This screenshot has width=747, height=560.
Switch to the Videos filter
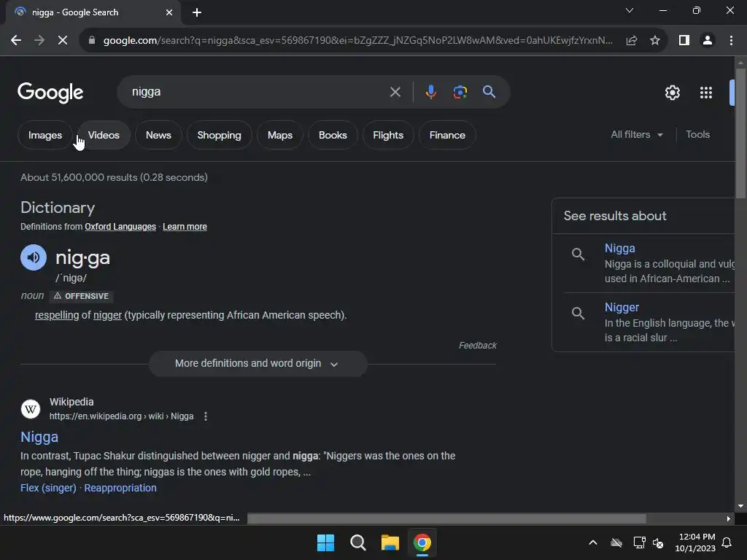tap(104, 135)
